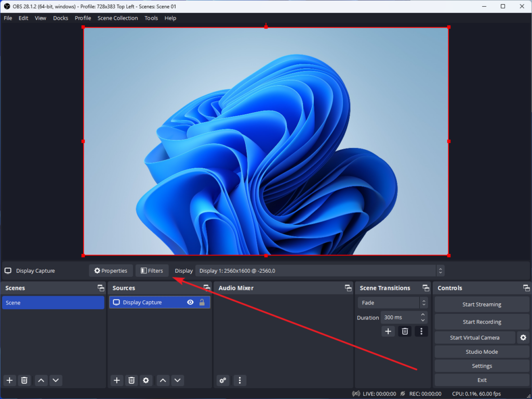Unlock Display Capture using the lock icon

tap(202, 302)
